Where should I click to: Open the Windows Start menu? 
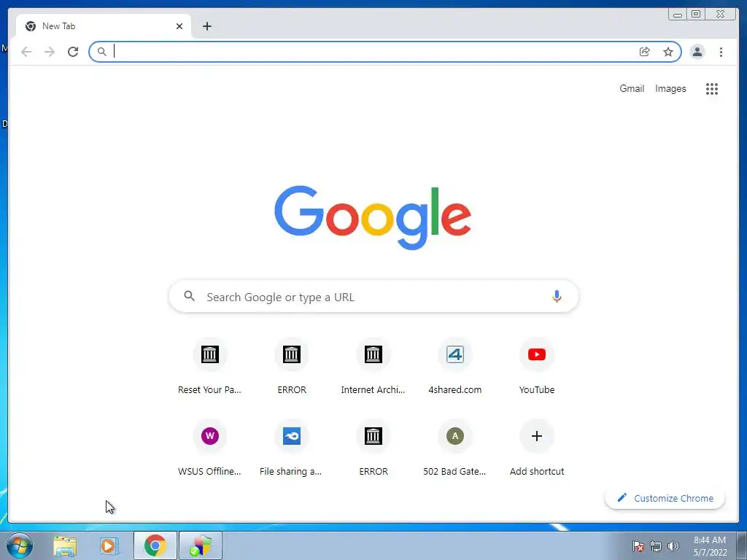tap(20, 545)
